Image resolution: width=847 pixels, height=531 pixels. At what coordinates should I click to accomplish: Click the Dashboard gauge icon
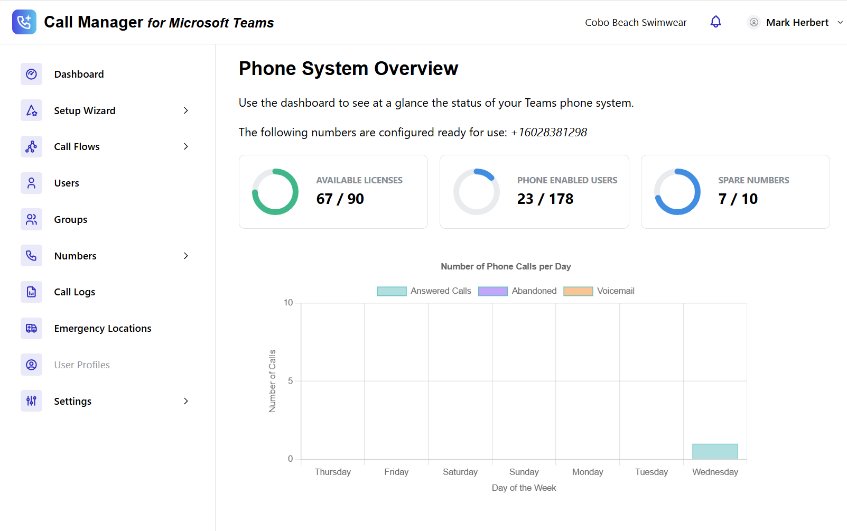pos(31,74)
